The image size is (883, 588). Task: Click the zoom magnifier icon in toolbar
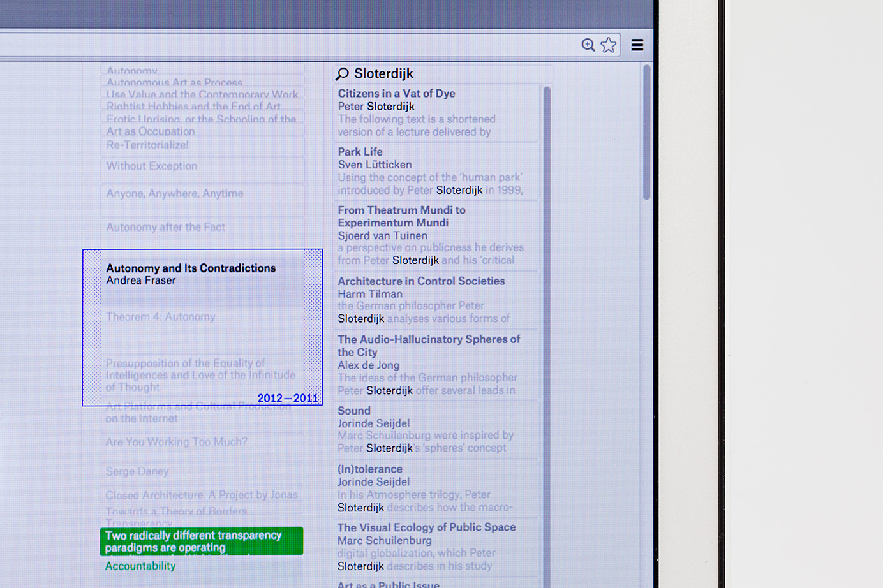tap(588, 45)
